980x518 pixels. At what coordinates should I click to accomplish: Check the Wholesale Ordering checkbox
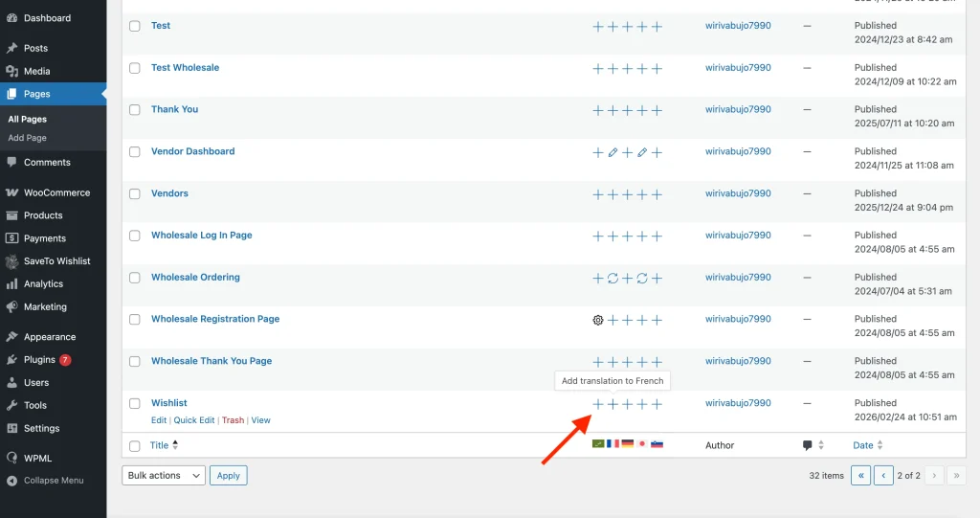pyautogui.click(x=134, y=278)
